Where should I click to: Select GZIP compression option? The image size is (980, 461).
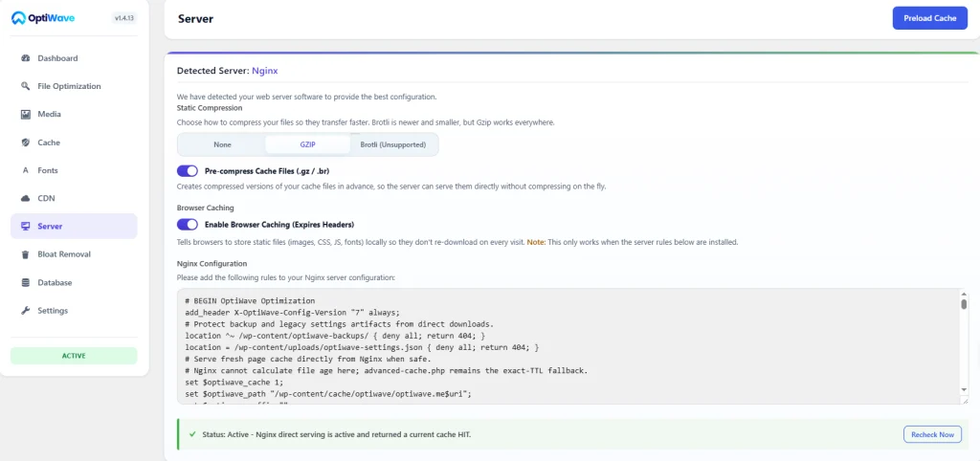pos(308,144)
